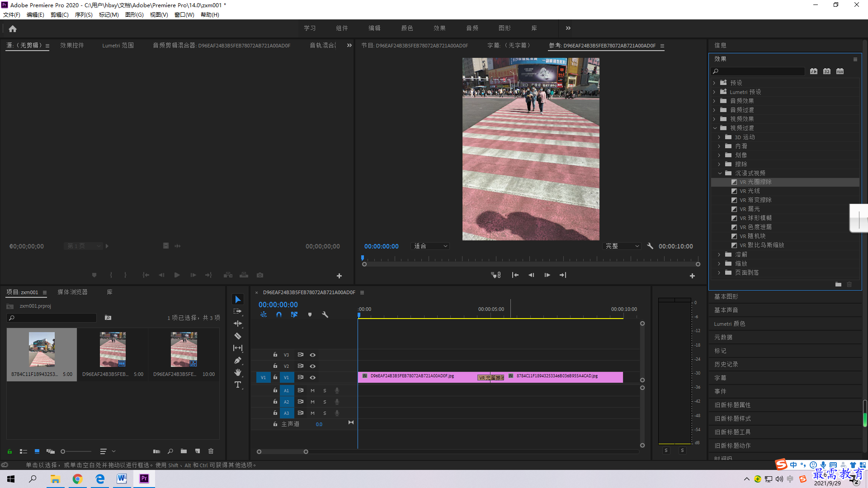This screenshot has width=868, height=488.
Task: Collapse the 视频过渡 folder
Action: pos(715,128)
